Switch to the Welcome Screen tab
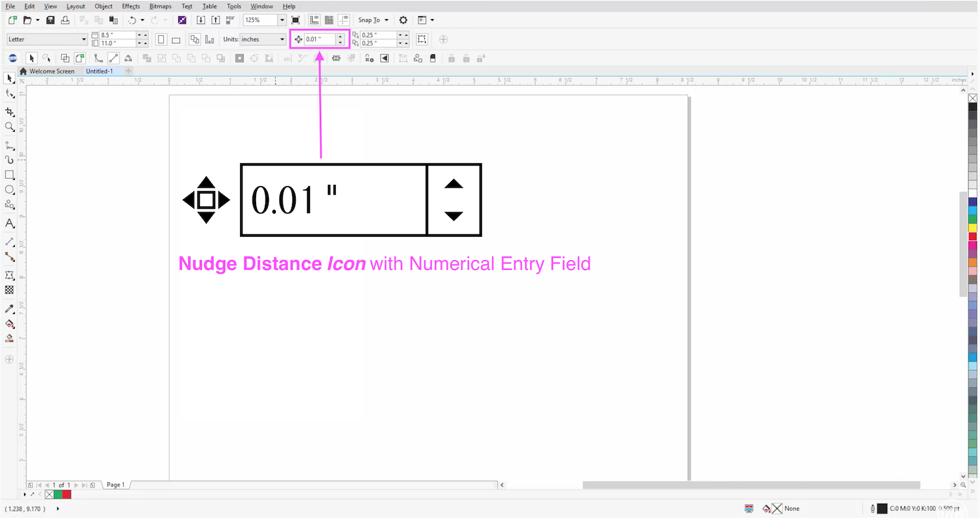Image resolution: width=980 pixels, height=518 pixels. [x=51, y=71]
